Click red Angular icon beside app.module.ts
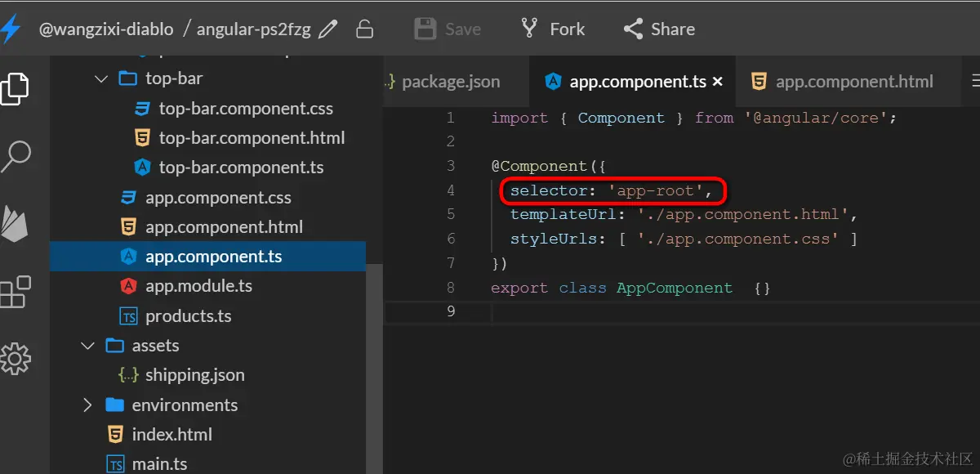The height and width of the screenshot is (474, 980). pos(128,286)
